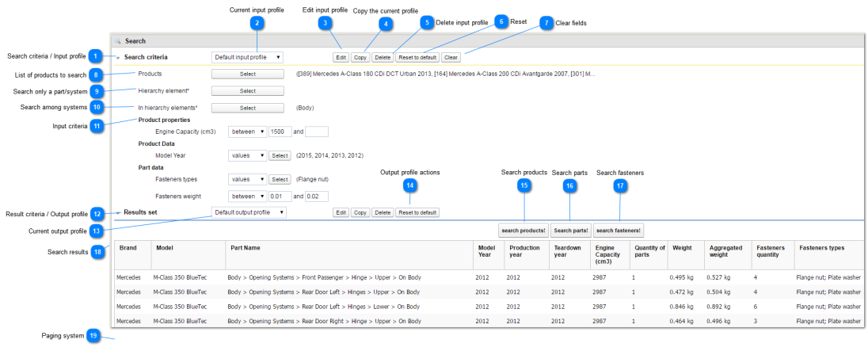Click the Brand column header
The width and height of the screenshot is (868, 351).
click(133, 254)
